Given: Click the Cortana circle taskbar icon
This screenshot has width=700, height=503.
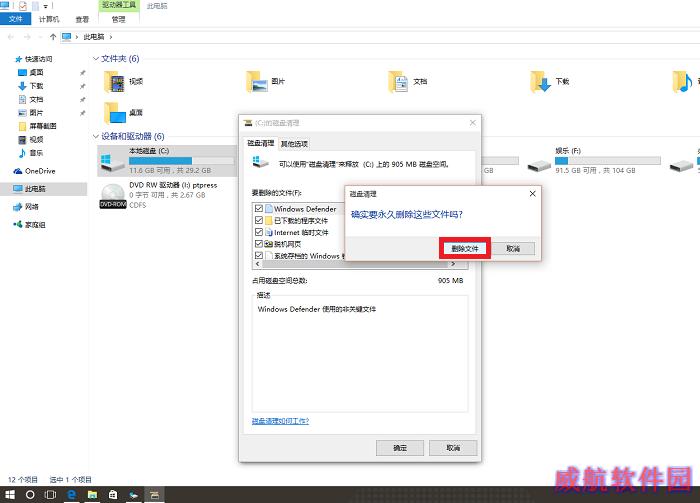Looking at the screenshot, I should [30, 495].
